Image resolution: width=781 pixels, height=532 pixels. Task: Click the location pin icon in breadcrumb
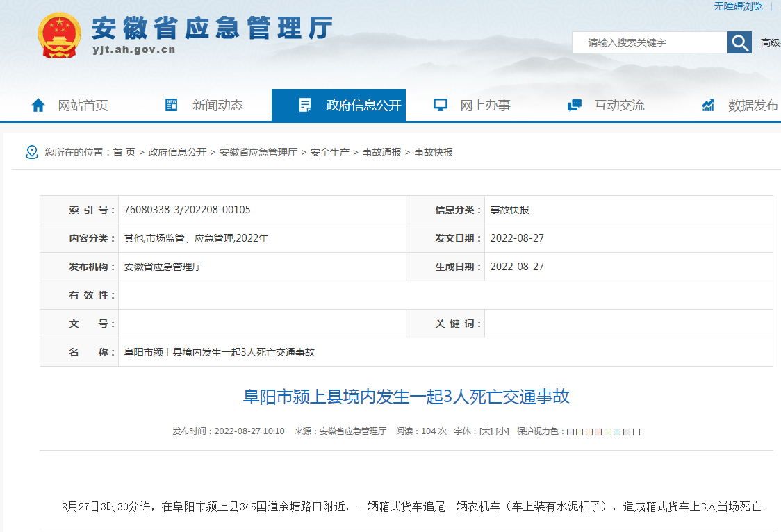(x=32, y=152)
